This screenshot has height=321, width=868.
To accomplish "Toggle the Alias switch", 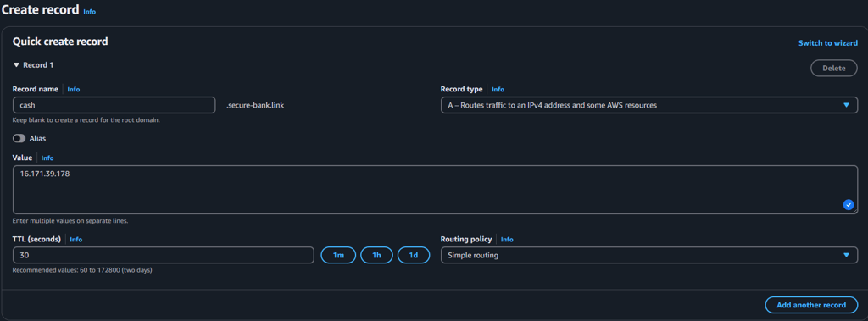I will click(19, 138).
